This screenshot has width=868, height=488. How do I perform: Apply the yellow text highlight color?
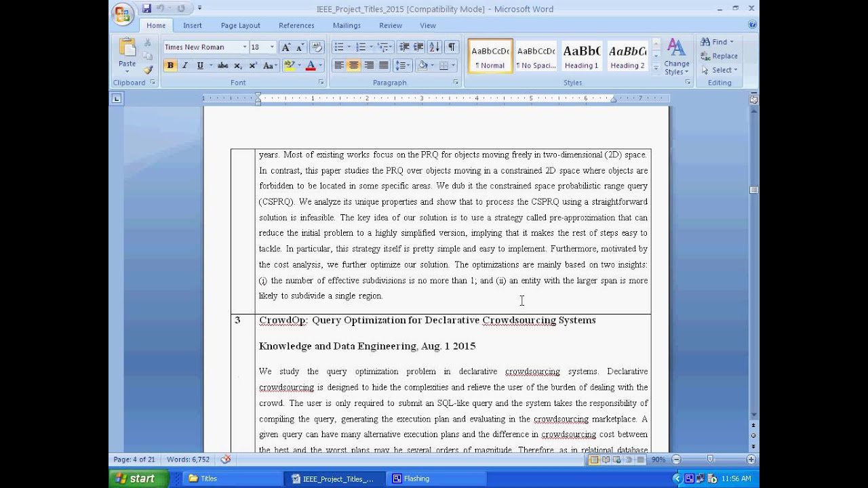289,66
